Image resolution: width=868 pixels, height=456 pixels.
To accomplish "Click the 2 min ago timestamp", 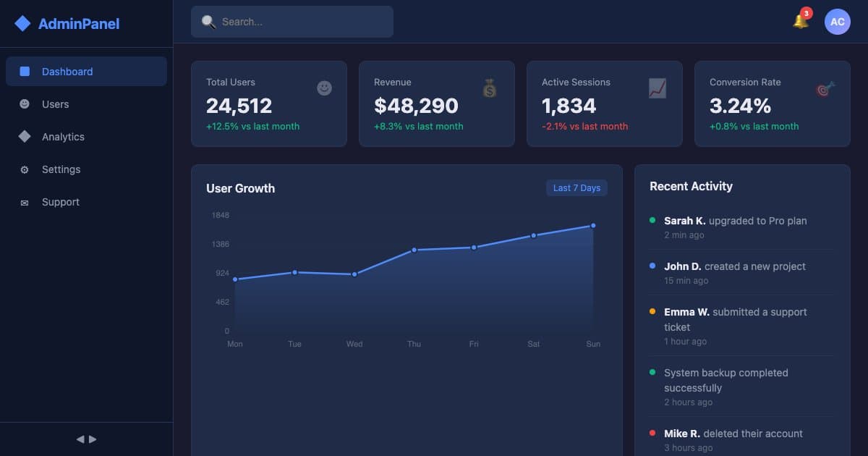I will click(684, 235).
